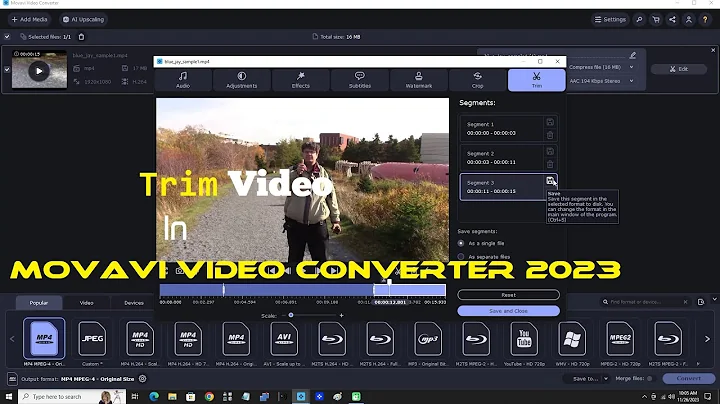
Task: Open the user account icon
Action: [689, 19]
